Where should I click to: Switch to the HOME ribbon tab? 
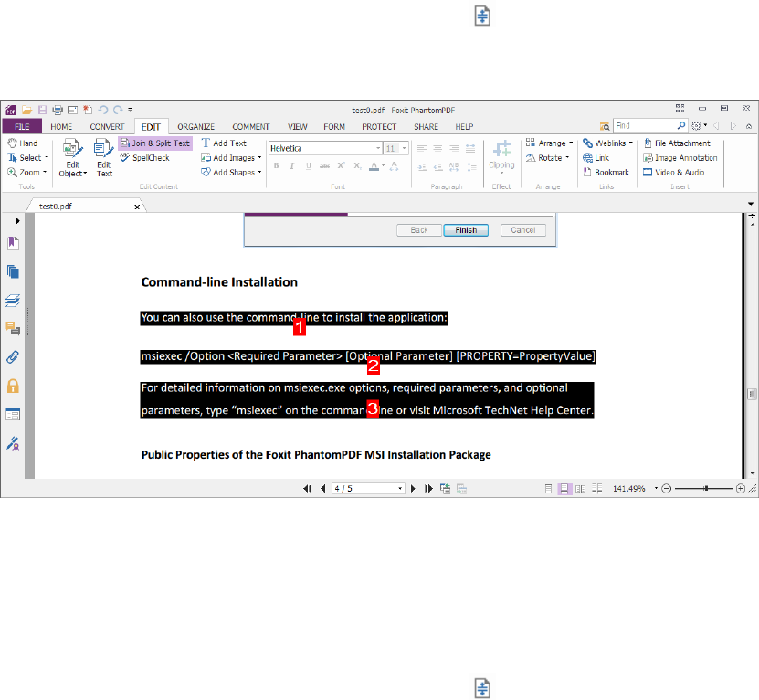click(x=61, y=126)
